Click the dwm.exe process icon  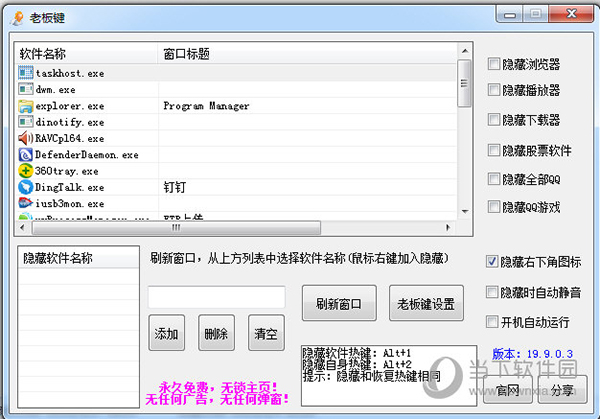click(x=26, y=89)
